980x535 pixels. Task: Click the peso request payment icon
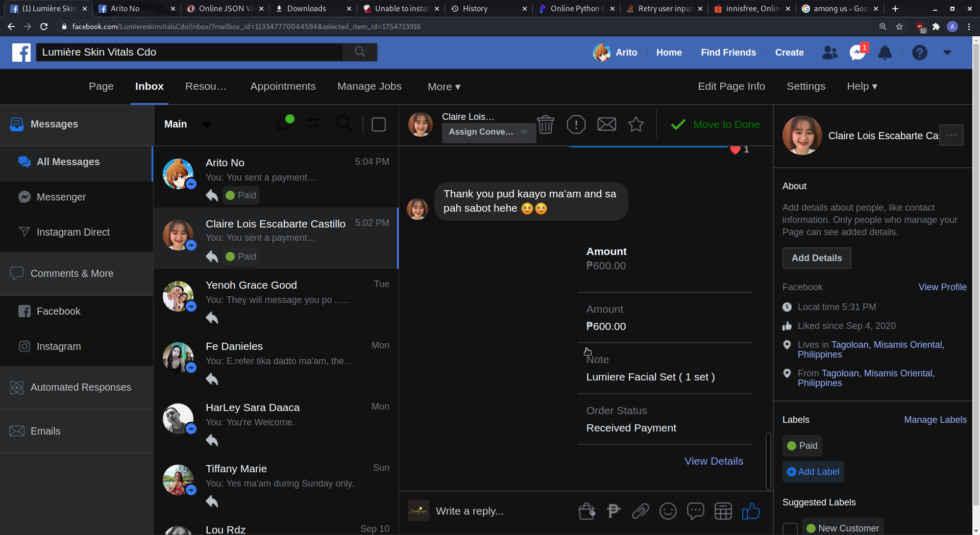(x=614, y=511)
